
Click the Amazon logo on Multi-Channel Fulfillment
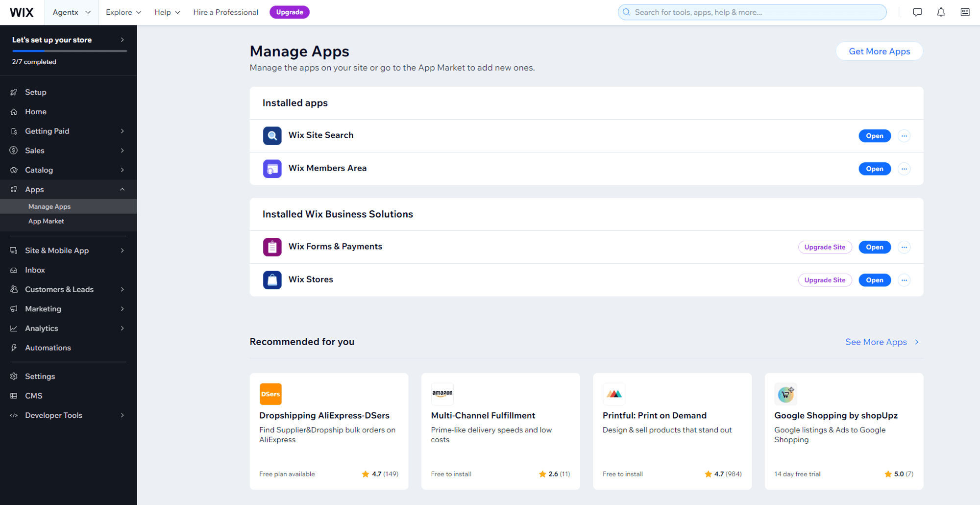[x=442, y=394]
